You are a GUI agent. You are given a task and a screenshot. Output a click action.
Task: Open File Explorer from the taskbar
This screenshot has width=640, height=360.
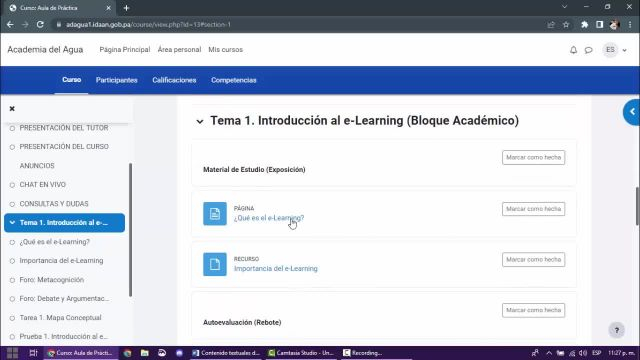(144, 353)
